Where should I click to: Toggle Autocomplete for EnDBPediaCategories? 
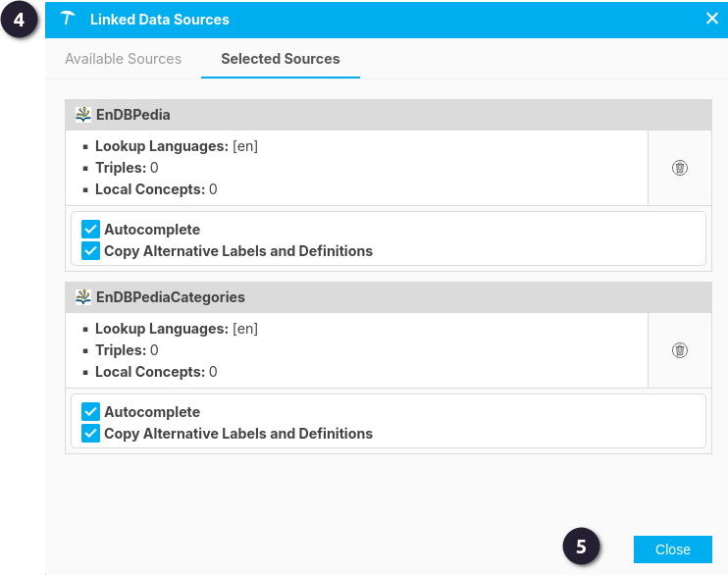click(90, 412)
